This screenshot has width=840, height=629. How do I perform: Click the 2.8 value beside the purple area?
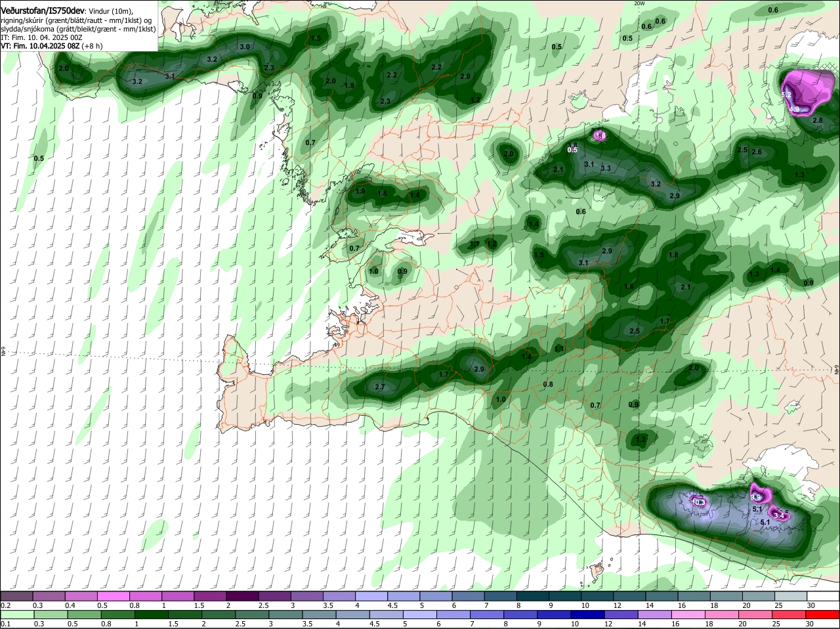coord(818,120)
